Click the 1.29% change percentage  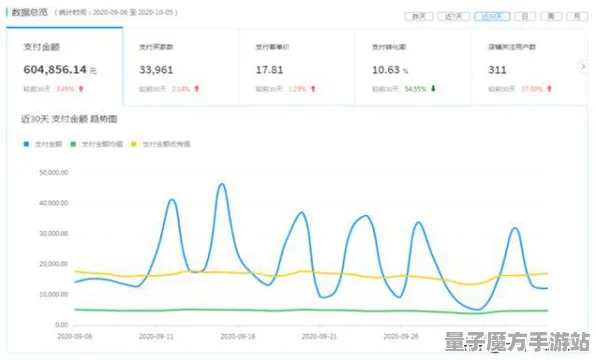point(297,89)
